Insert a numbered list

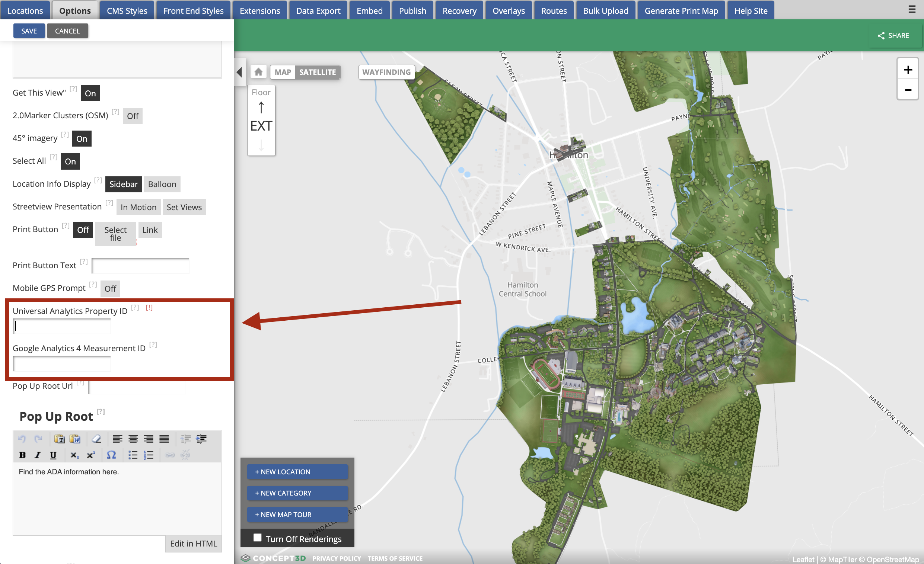pos(149,455)
